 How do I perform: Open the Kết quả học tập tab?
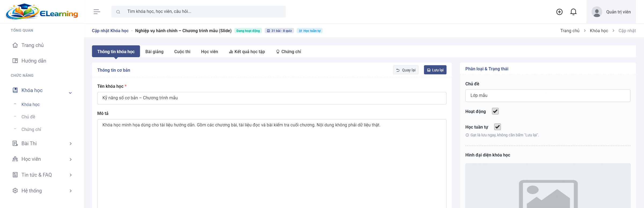pos(247,52)
